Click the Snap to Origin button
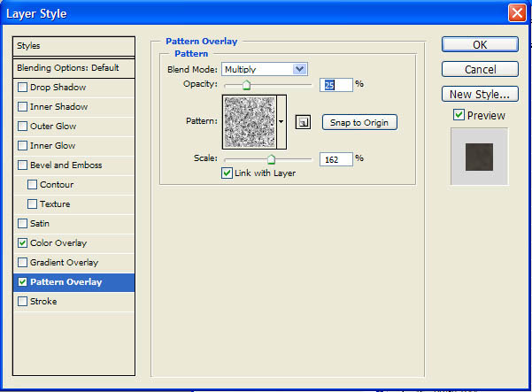 pos(359,122)
